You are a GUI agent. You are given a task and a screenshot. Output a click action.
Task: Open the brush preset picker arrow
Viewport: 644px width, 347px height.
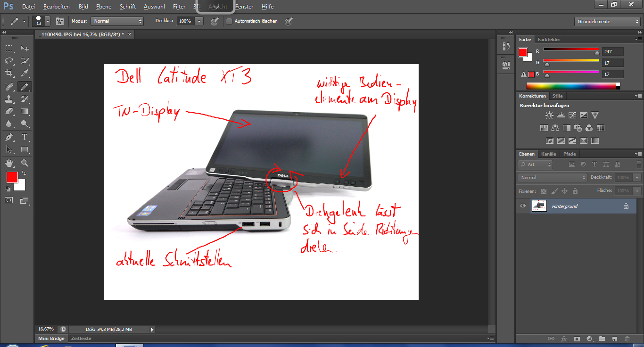48,21
